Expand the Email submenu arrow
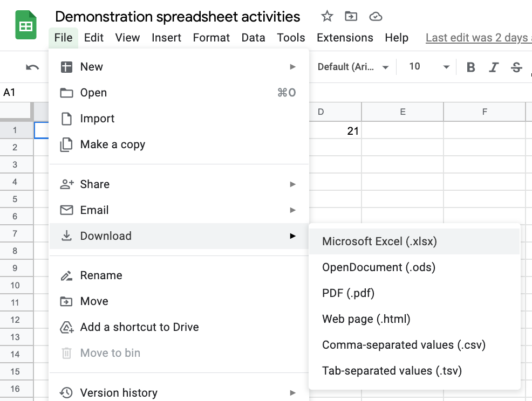 click(x=292, y=210)
